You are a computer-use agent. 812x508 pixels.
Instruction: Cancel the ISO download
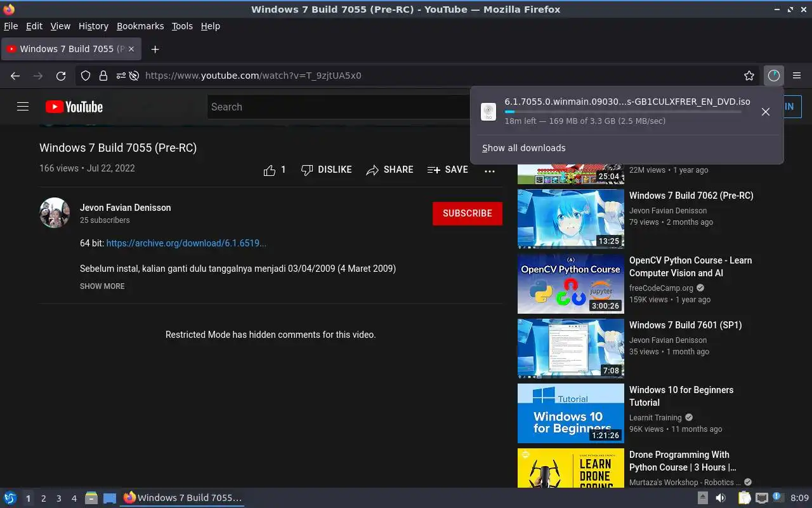766,111
